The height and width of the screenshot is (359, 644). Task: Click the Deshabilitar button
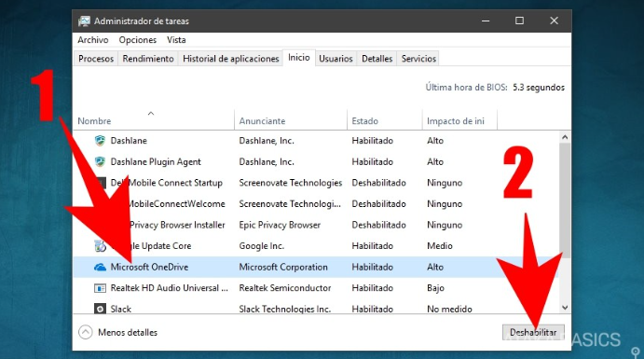[x=533, y=332]
